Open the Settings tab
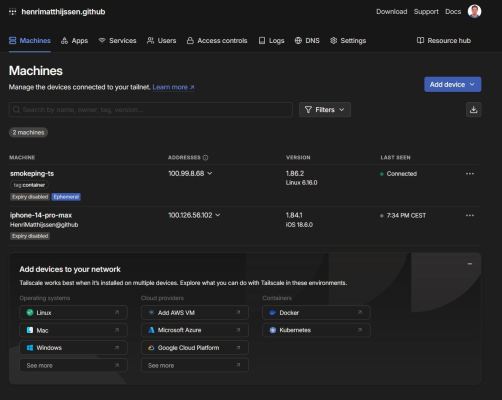The height and width of the screenshot is (400, 502). 348,41
